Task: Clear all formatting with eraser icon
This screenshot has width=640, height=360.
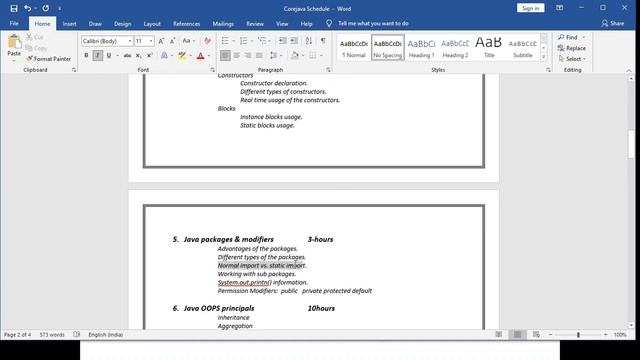Action: pyautogui.click(x=207, y=41)
